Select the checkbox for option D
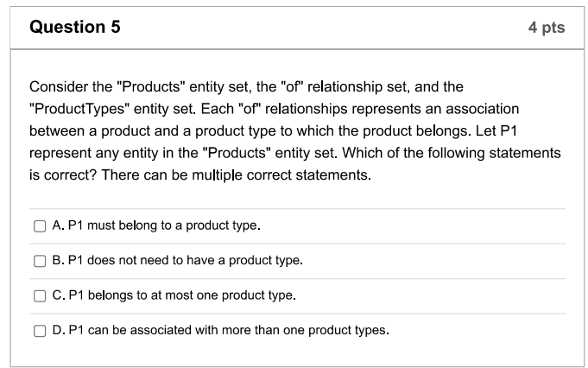Image resolution: width=588 pixels, height=368 pixels. 40,330
